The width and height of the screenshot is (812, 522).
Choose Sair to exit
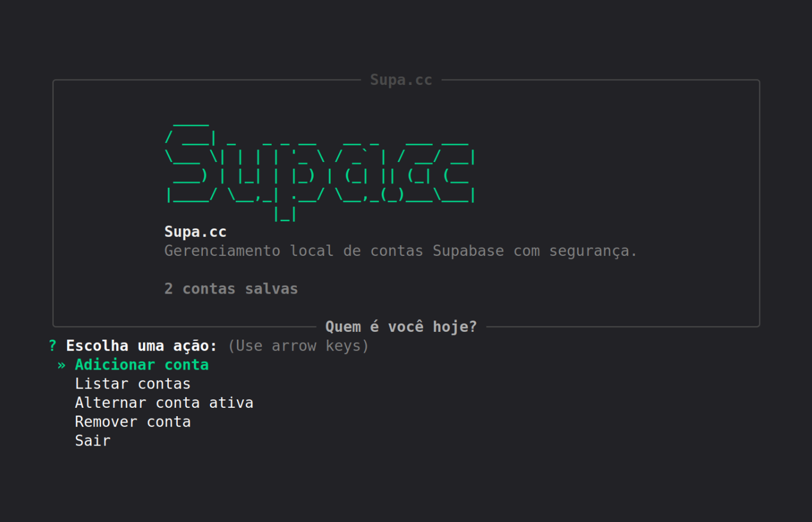pos(93,441)
